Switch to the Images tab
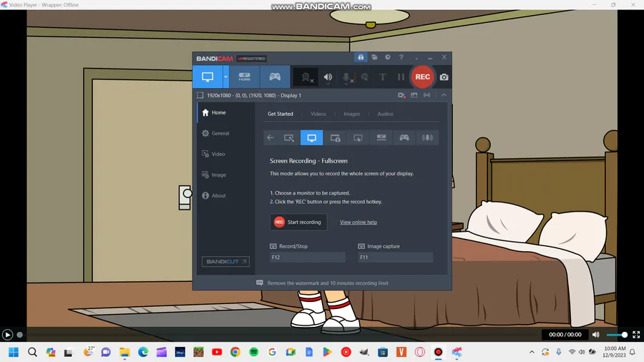644x362 pixels. coord(351,114)
